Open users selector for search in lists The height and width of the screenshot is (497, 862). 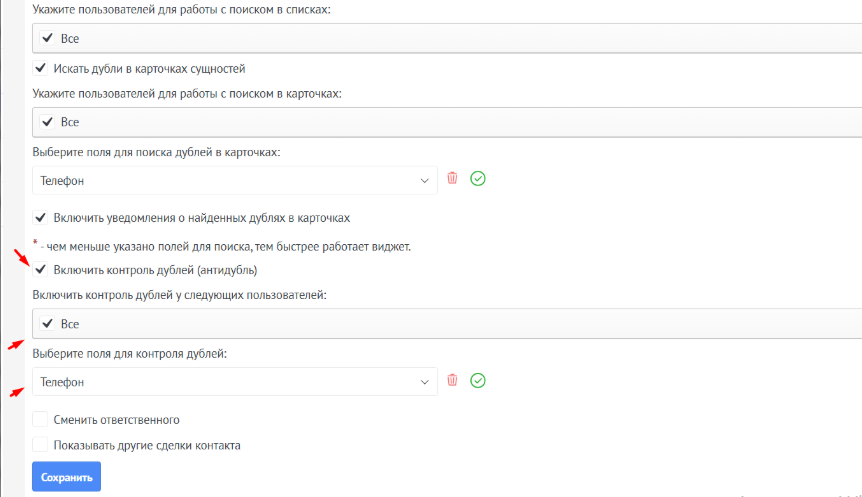450,39
